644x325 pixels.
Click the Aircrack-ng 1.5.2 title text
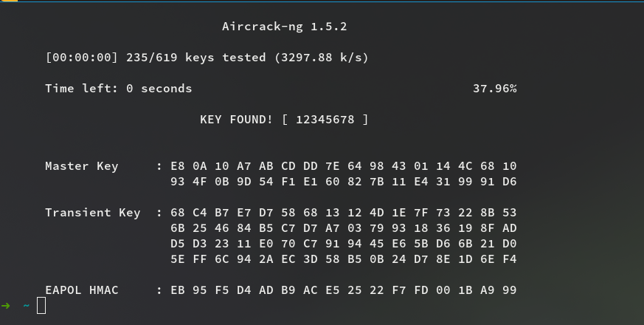(284, 27)
